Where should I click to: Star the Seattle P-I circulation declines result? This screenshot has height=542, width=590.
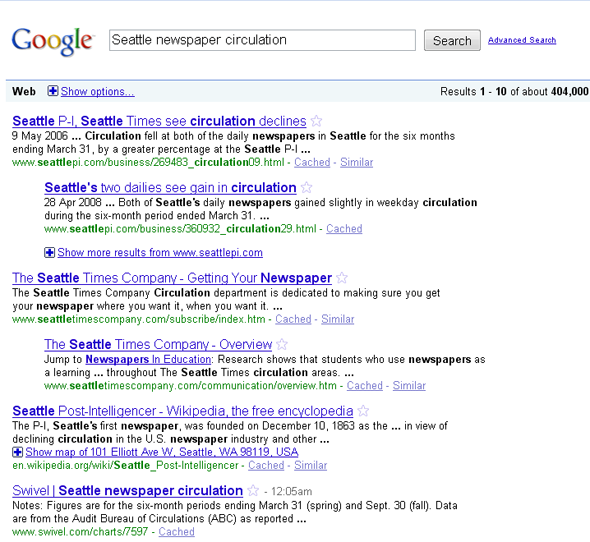pyautogui.click(x=317, y=121)
